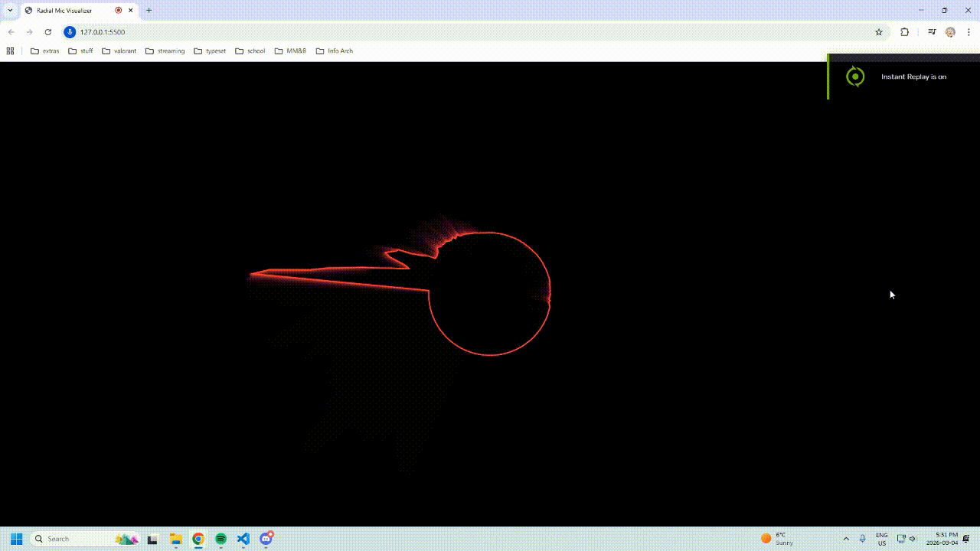Screen dimensions: 980x551
Task: Mute the microphone from the system tray
Action: point(862,538)
